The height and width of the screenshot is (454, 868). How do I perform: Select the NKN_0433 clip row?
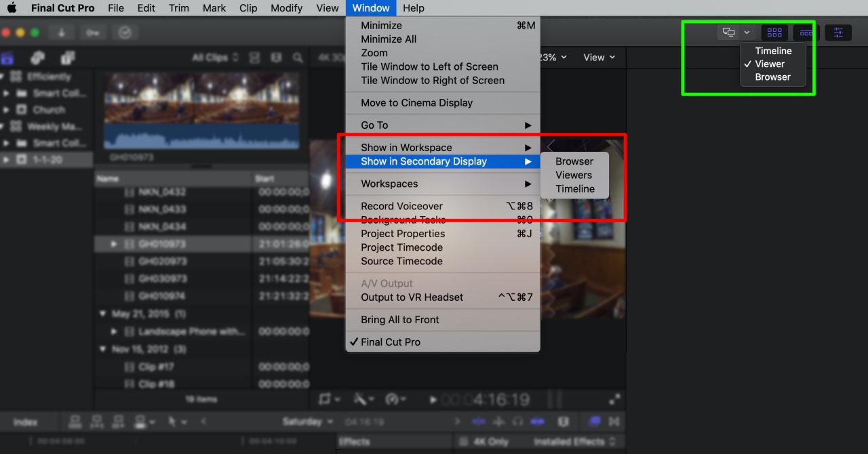click(x=201, y=209)
